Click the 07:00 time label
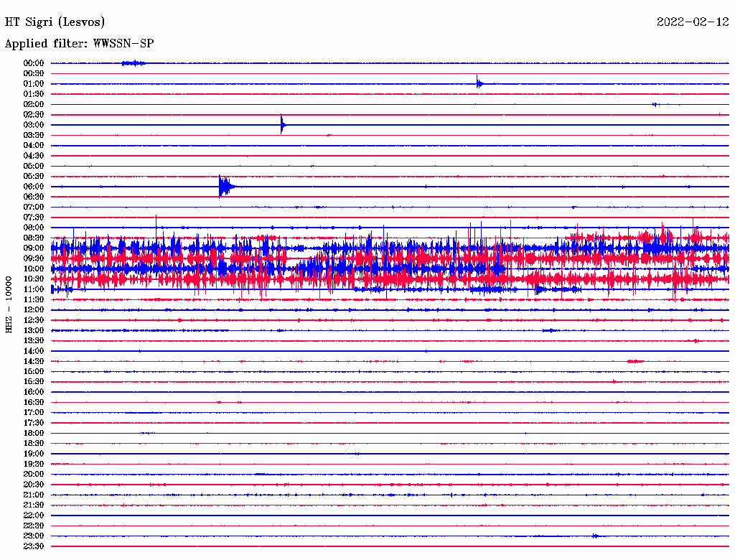735x560 pixels. (34, 207)
